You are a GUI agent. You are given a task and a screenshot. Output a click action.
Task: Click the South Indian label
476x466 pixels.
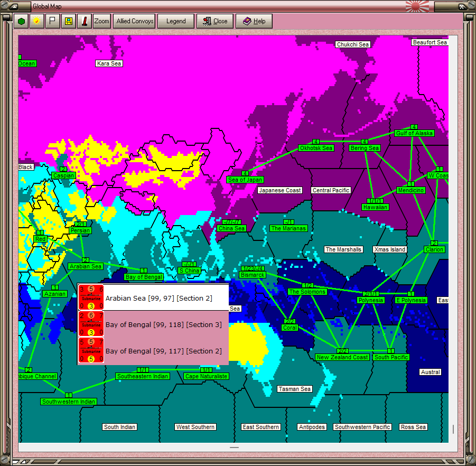point(119,427)
